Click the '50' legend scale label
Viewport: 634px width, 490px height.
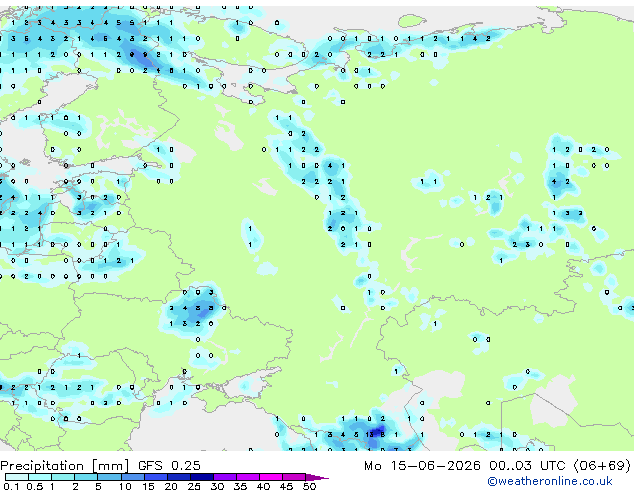coord(309,486)
